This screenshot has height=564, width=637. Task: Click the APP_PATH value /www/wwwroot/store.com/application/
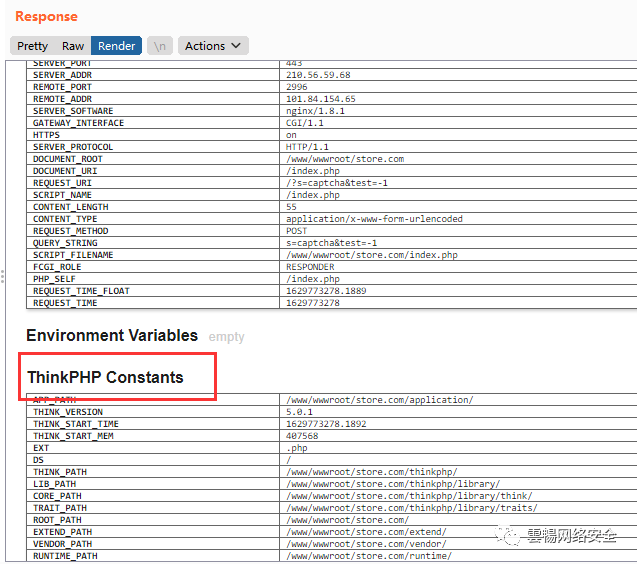click(379, 400)
